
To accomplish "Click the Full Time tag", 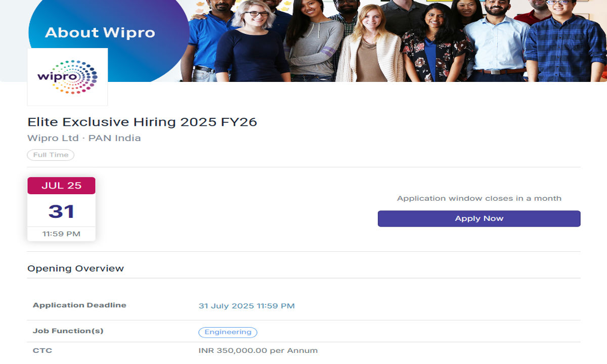I will pyautogui.click(x=51, y=155).
